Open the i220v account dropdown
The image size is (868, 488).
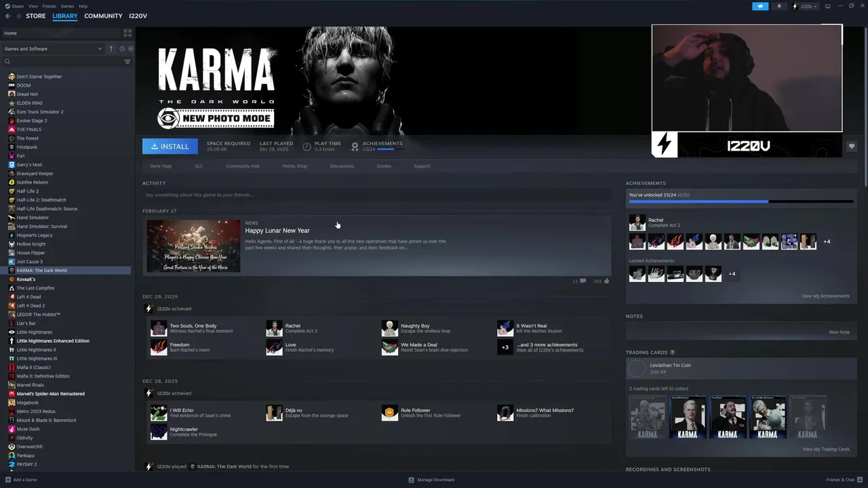805,6
